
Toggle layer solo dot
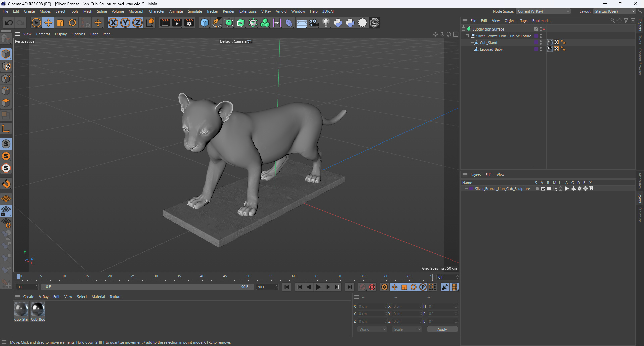(x=537, y=189)
